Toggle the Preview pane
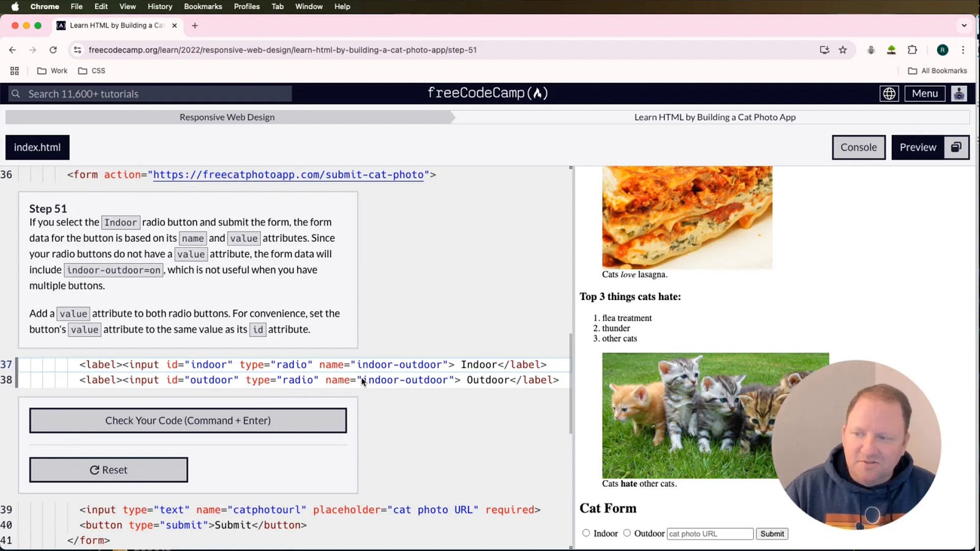 tap(918, 148)
